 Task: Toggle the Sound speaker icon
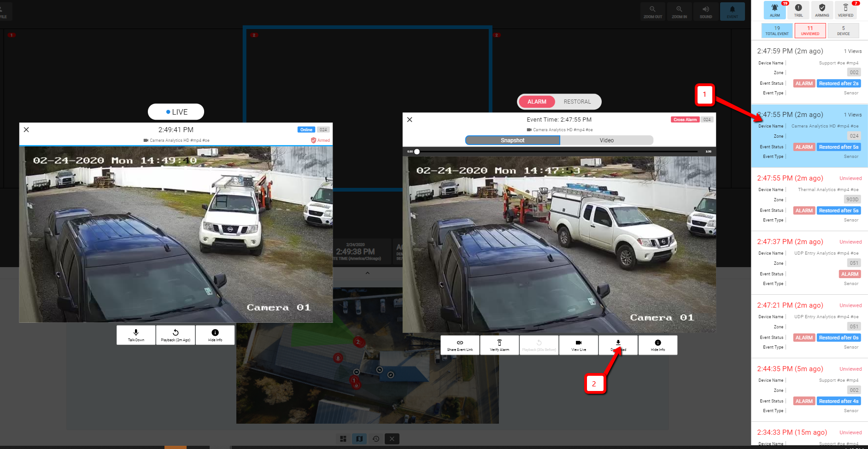tap(706, 12)
